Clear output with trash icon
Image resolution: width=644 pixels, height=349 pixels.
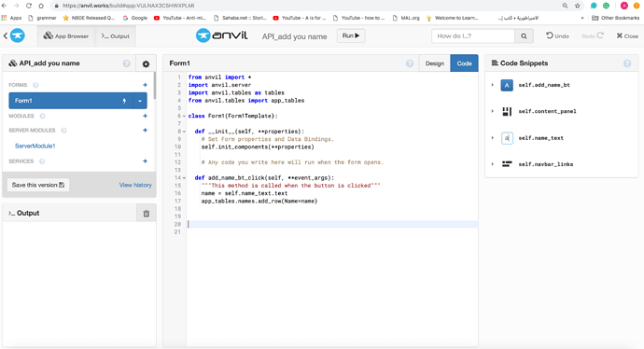(x=147, y=214)
